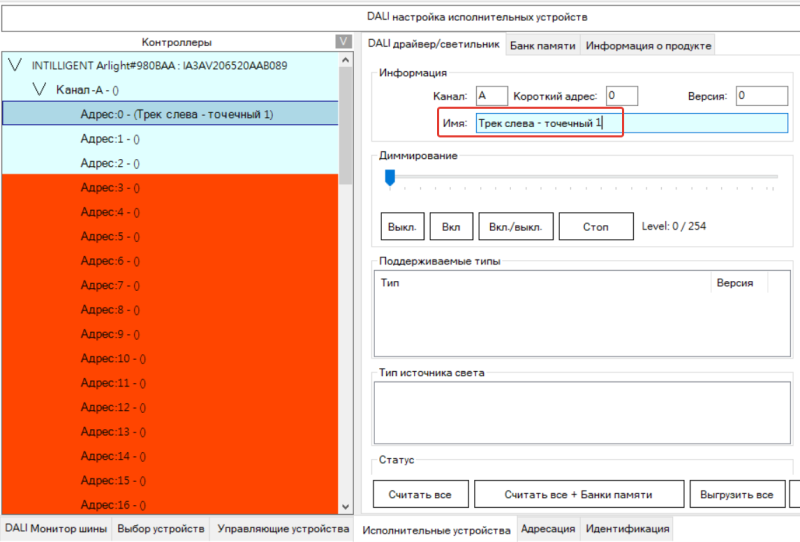Switch to the Банк памяти tab

[x=542, y=45]
